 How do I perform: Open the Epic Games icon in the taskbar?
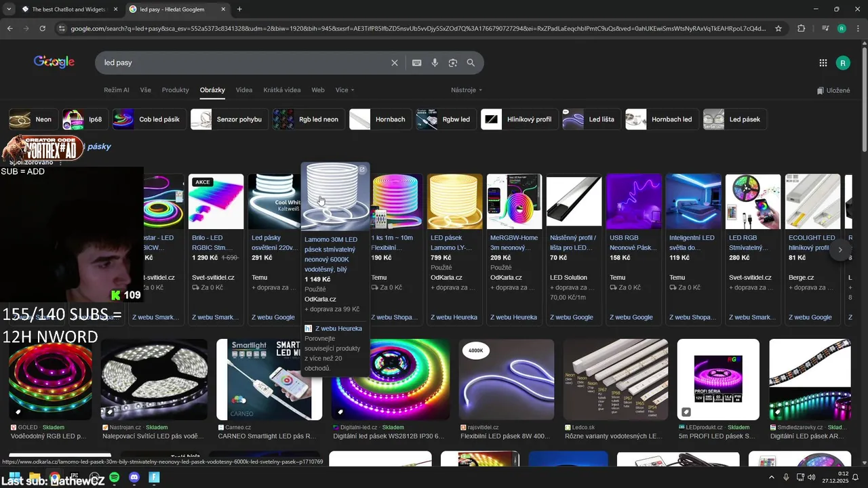click(x=75, y=477)
